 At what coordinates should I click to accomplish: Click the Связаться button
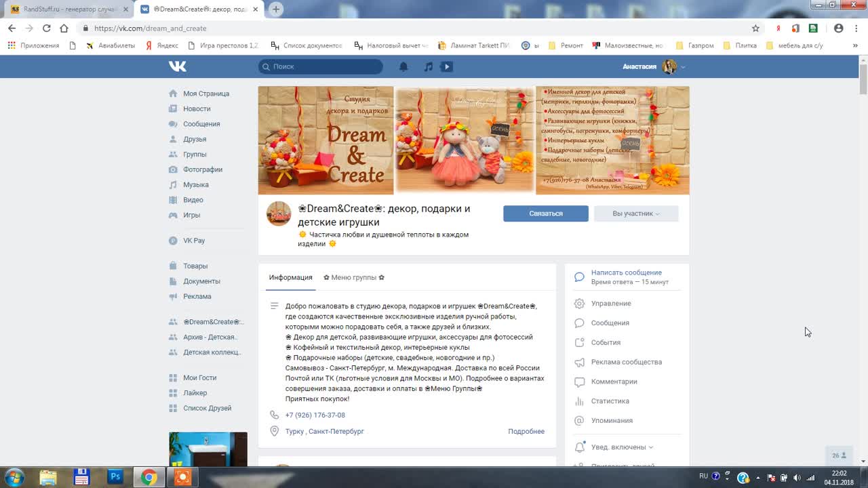click(546, 213)
